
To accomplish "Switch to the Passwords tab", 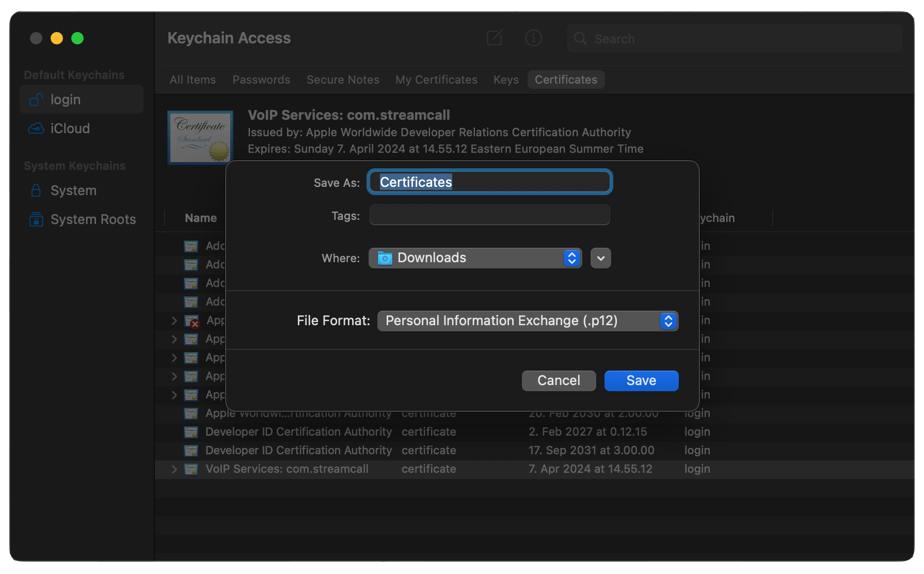I will [261, 79].
